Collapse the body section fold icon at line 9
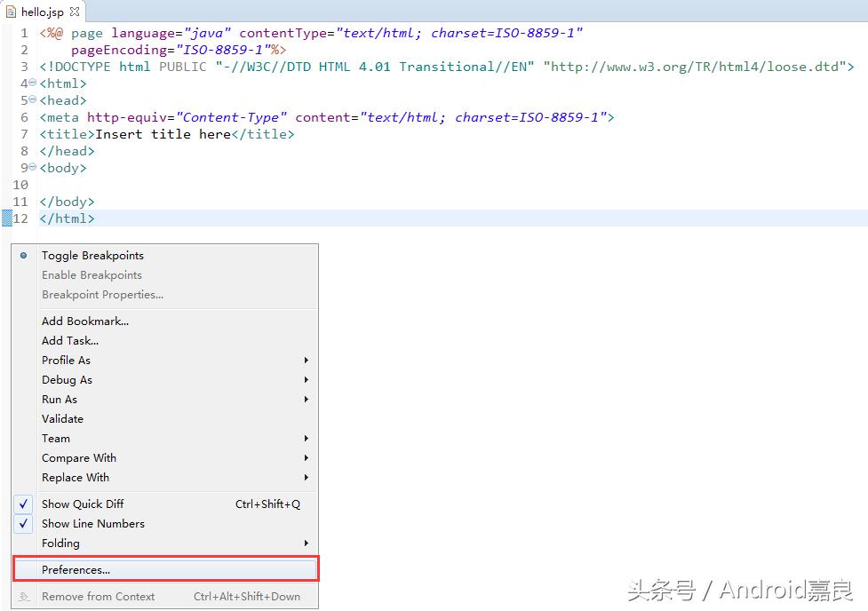Screen dimensions: 868x611 coord(31,168)
